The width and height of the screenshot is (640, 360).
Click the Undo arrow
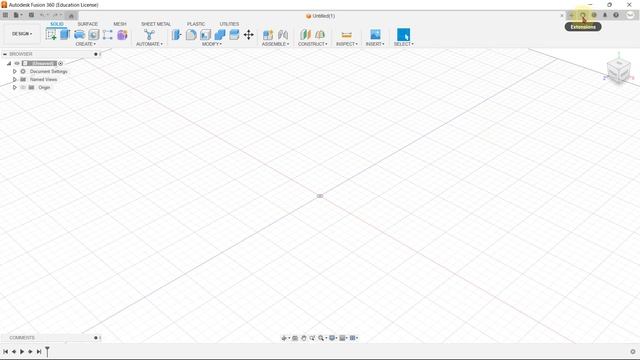point(43,16)
